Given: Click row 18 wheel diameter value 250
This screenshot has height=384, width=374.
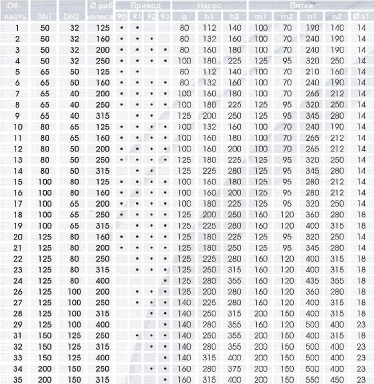Looking at the screenshot, I should pyautogui.click(x=103, y=215).
